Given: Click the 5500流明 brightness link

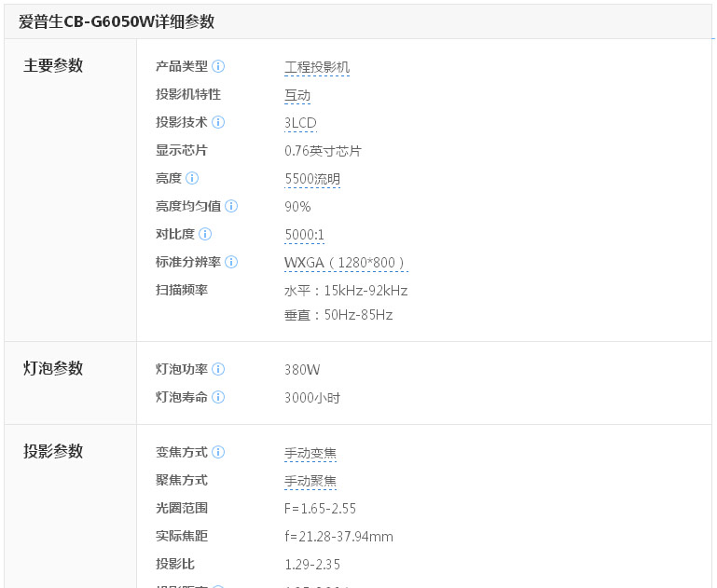Looking at the screenshot, I should [x=312, y=179].
